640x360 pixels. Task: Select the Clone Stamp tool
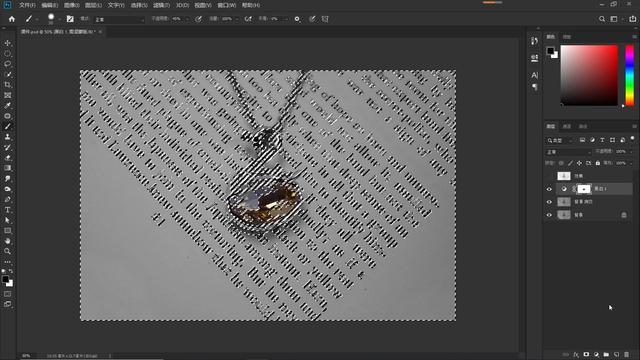pos(7,137)
